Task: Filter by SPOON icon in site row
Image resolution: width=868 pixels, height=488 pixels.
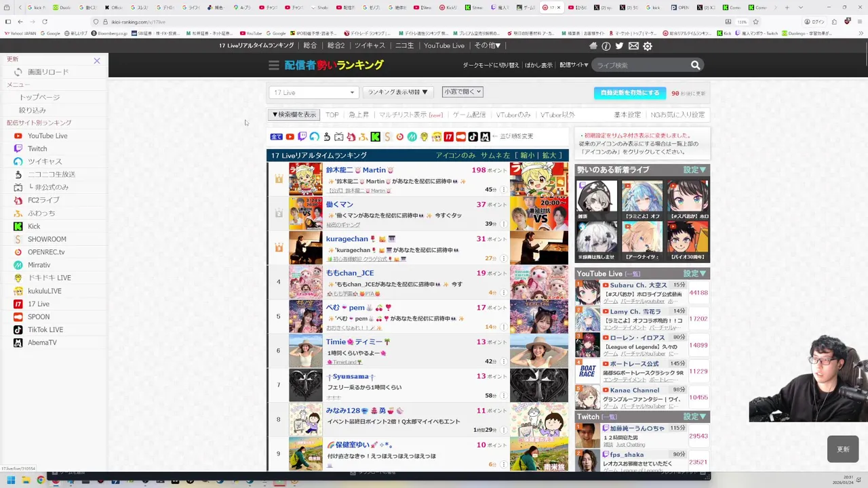Action: 461,137
